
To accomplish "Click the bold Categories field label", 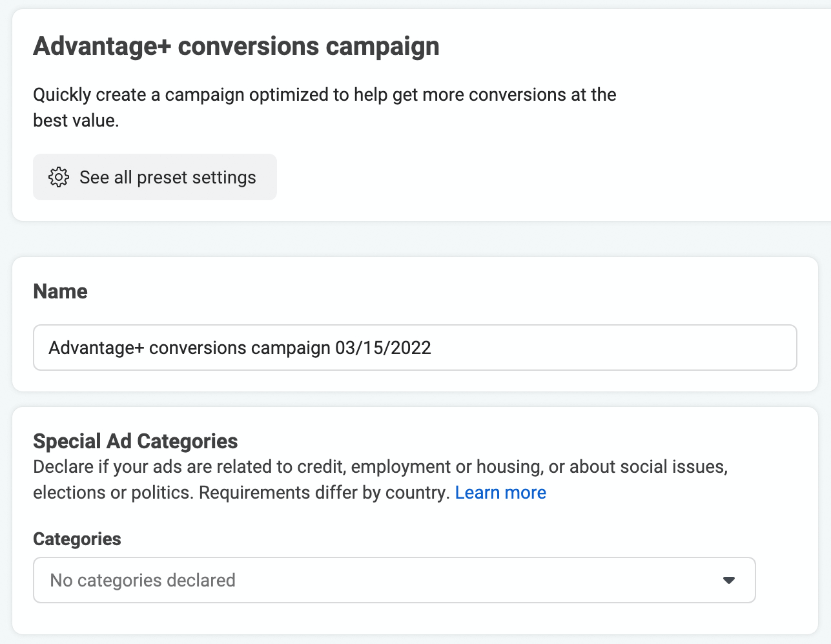I will point(77,539).
